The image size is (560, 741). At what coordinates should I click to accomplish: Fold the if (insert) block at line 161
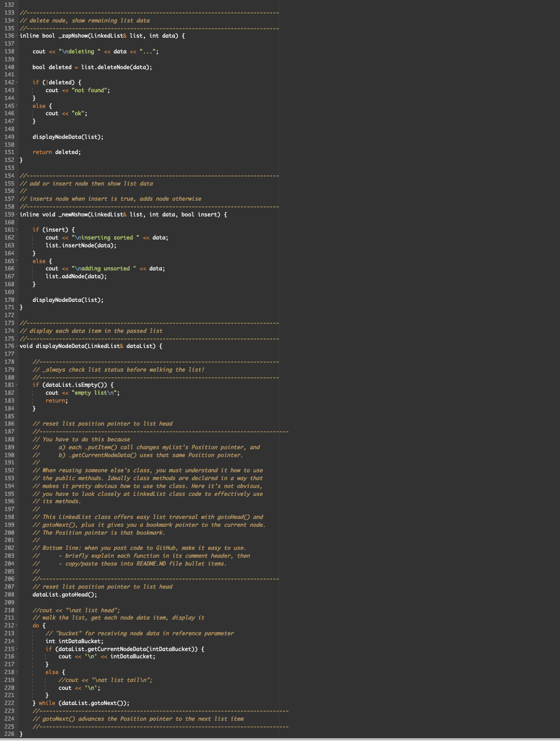coord(17,229)
